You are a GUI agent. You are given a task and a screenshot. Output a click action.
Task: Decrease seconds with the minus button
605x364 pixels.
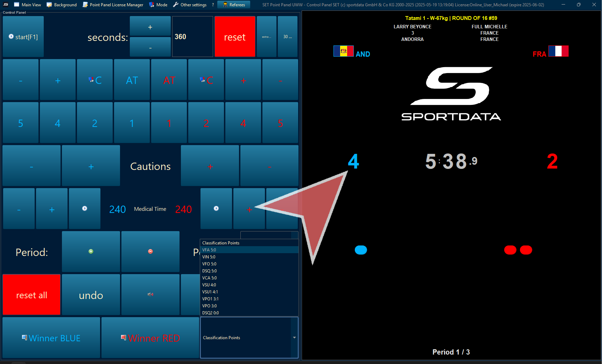[x=150, y=47]
